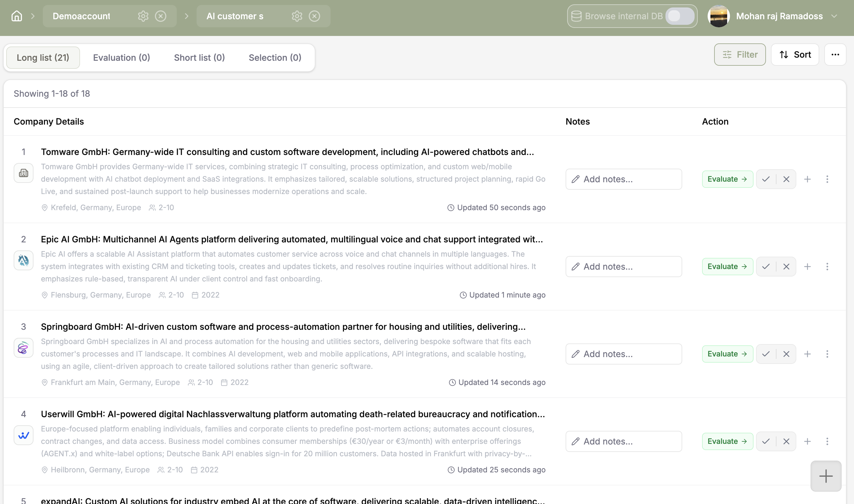Open the top toolbar three-dot menu
This screenshot has width=854, height=504.
(835, 55)
